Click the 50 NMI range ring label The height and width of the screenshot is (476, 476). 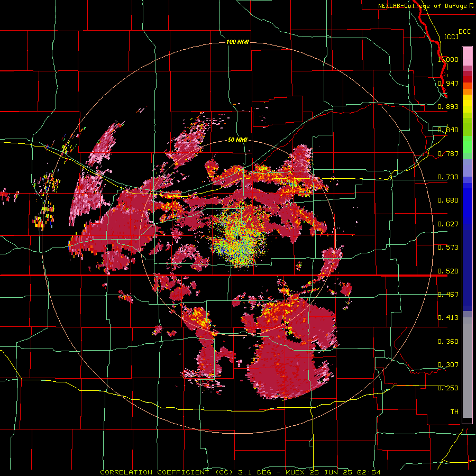(237, 140)
